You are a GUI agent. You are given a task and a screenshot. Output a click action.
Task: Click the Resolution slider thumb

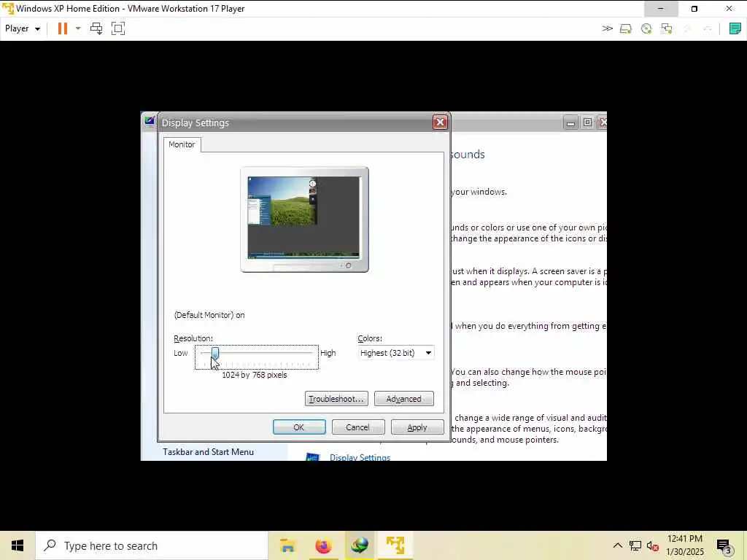[215, 354]
